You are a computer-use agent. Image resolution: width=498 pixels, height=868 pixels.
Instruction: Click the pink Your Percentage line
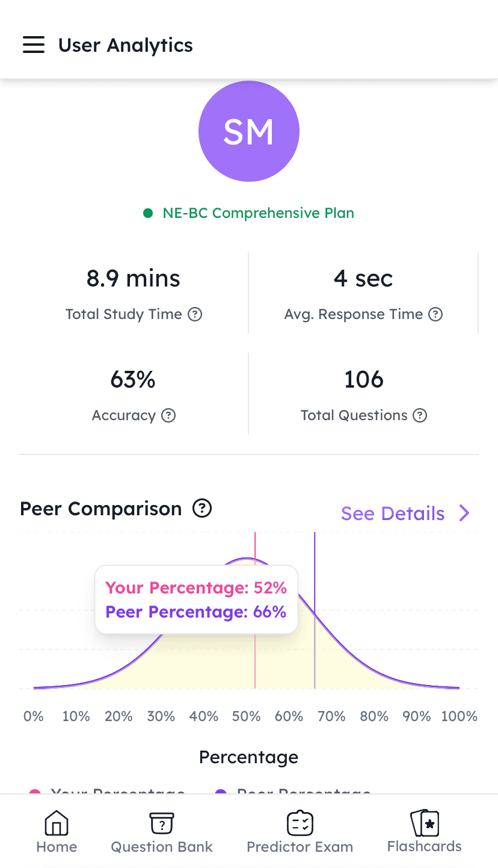tap(255, 662)
